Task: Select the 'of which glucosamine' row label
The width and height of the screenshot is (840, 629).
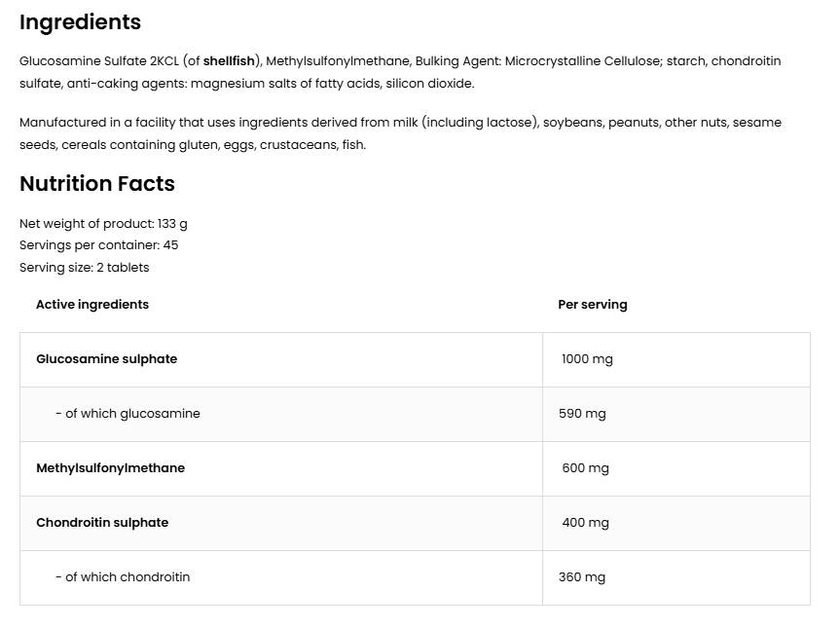Action: pos(128,414)
